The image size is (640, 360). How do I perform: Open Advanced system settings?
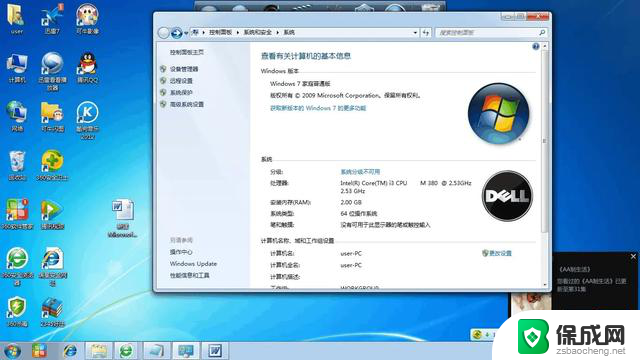(x=187, y=104)
